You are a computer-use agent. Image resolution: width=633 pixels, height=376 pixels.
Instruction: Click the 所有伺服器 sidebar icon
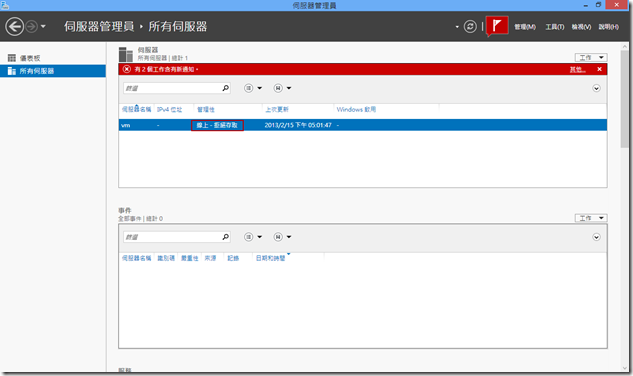[12, 71]
